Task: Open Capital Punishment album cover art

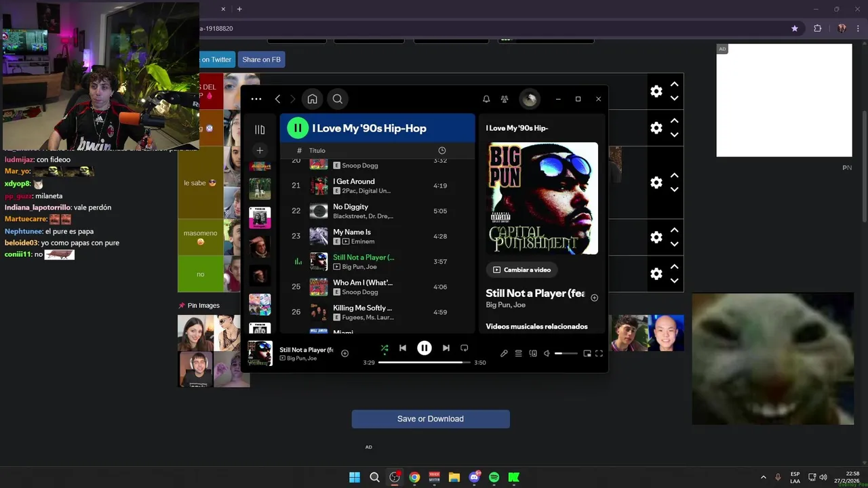Action: coord(542,198)
